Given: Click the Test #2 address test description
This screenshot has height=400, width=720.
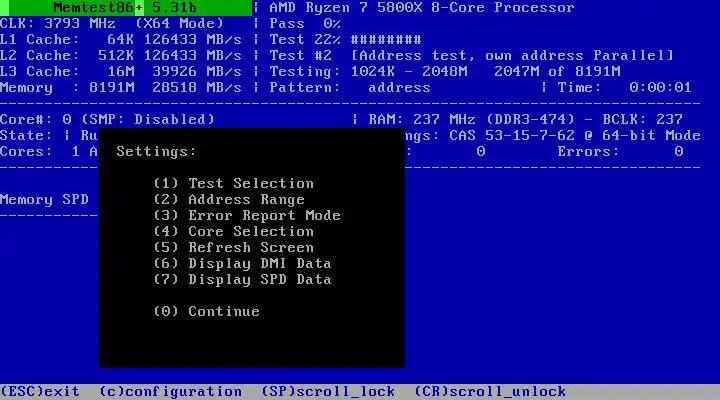Looking at the screenshot, I should (x=471, y=56).
